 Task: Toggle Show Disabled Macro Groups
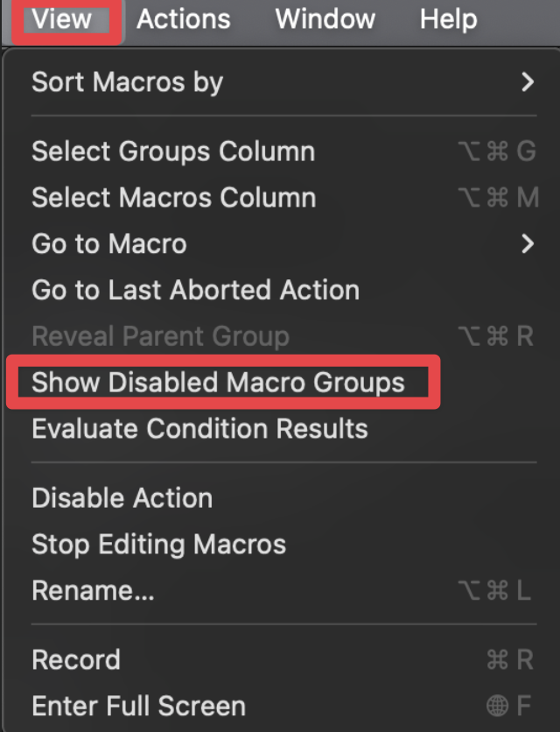pyautogui.click(x=219, y=383)
